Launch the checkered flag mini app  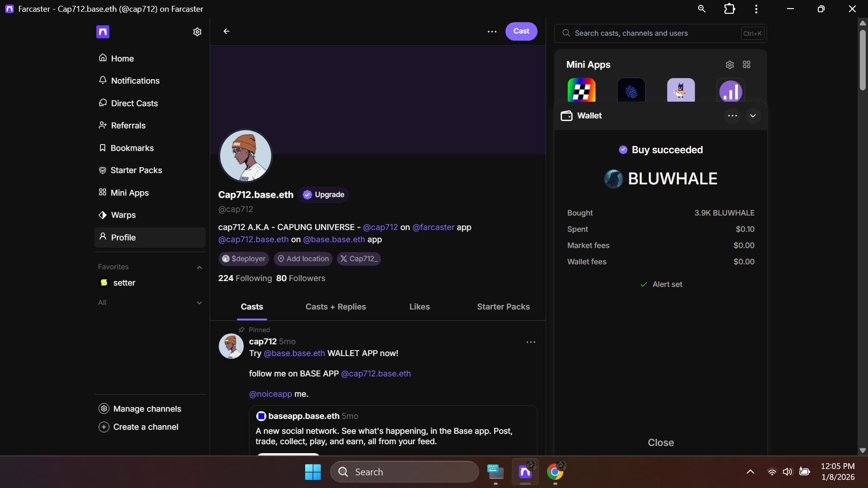point(581,90)
